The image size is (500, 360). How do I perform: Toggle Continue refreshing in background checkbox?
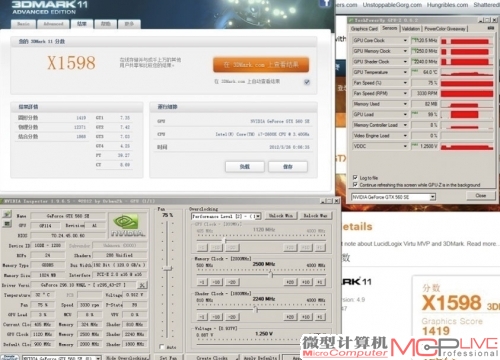click(355, 185)
